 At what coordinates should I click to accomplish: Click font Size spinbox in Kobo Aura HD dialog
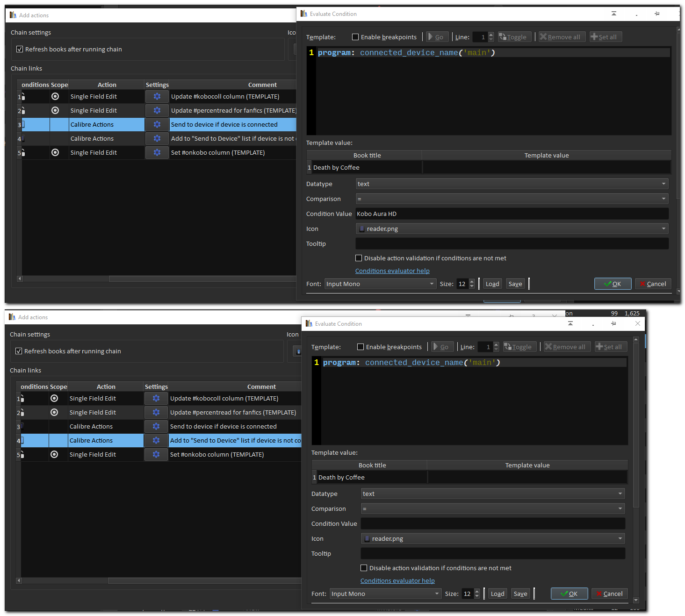[x=466, y=284]
